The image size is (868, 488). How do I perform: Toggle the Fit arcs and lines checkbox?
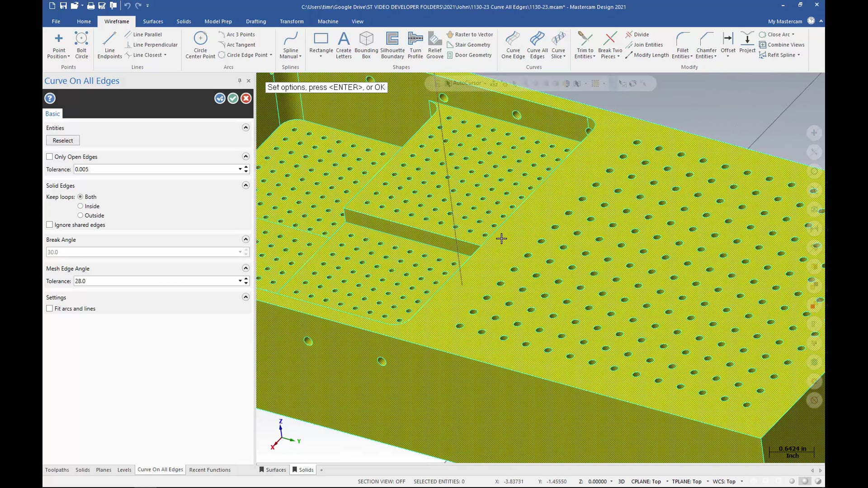click(49, 309)
